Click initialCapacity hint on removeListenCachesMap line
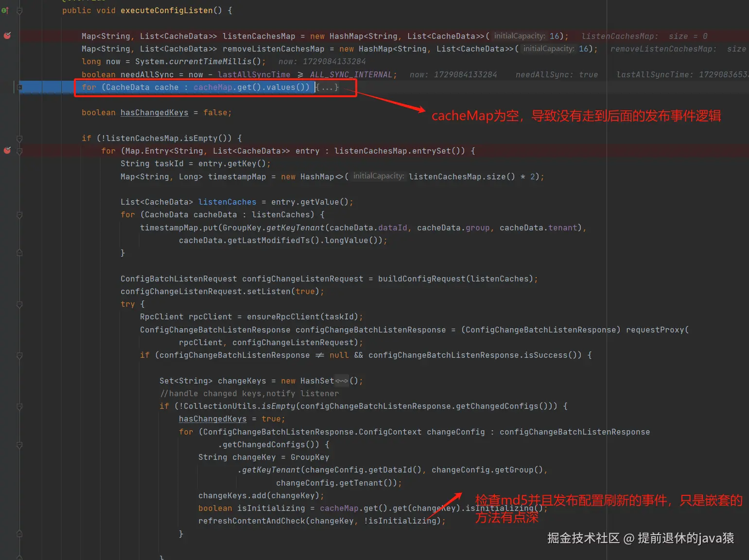Image resolution: width=749 pixels, height=560 pixels. 549,49
